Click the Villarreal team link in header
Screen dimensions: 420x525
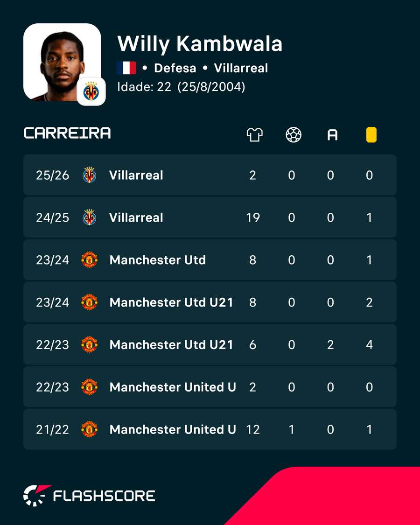[x=241, y=68]
